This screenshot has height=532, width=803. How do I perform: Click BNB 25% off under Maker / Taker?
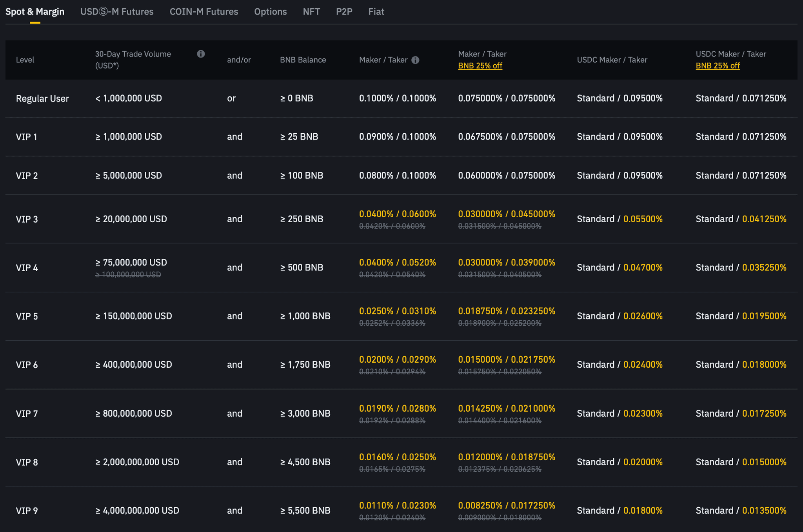click(480, 65)
